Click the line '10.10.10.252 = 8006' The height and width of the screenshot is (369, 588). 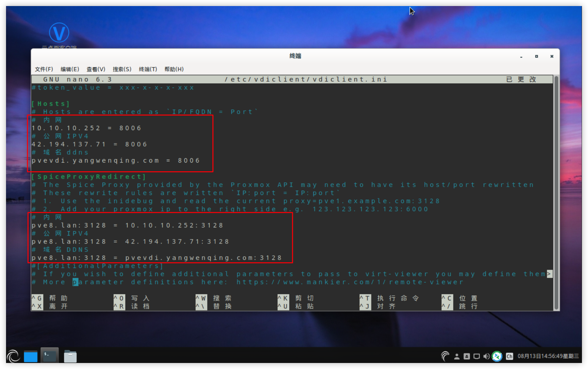(86, 128)
